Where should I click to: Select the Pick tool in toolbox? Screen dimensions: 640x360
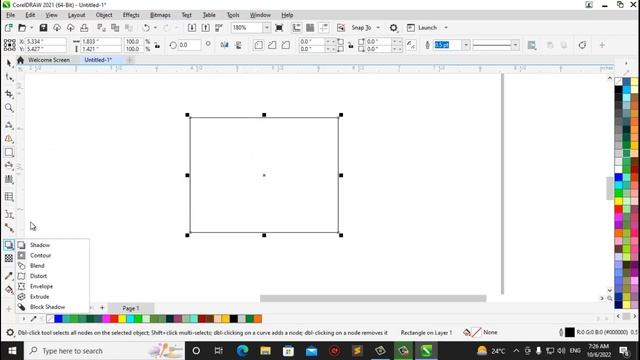pos(9,63)
